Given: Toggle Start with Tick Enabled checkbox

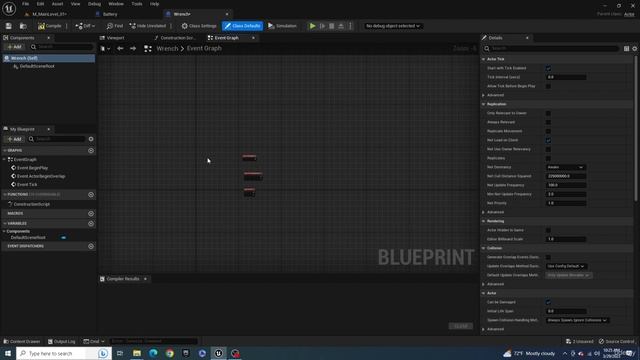Looking at the screenshot, I should click(548, 68).
